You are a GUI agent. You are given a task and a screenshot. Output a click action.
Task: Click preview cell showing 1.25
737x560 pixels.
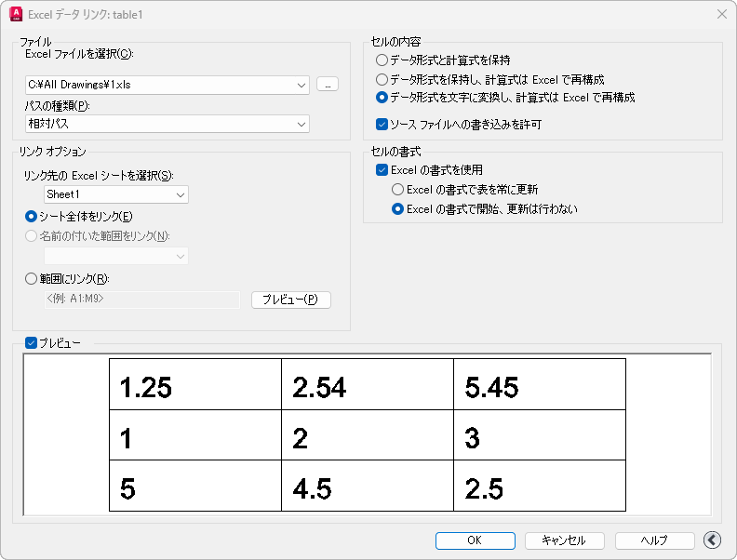(x=195, y=384)
